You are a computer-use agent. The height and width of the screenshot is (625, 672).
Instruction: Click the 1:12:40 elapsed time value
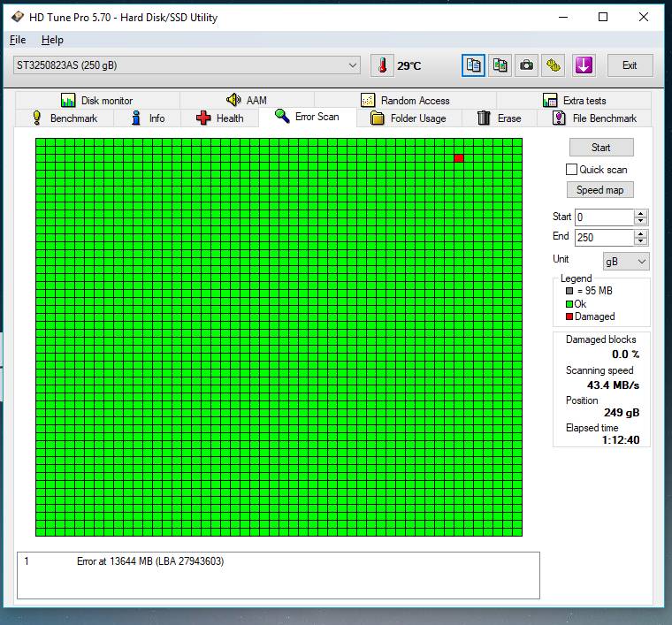[621, 440]
